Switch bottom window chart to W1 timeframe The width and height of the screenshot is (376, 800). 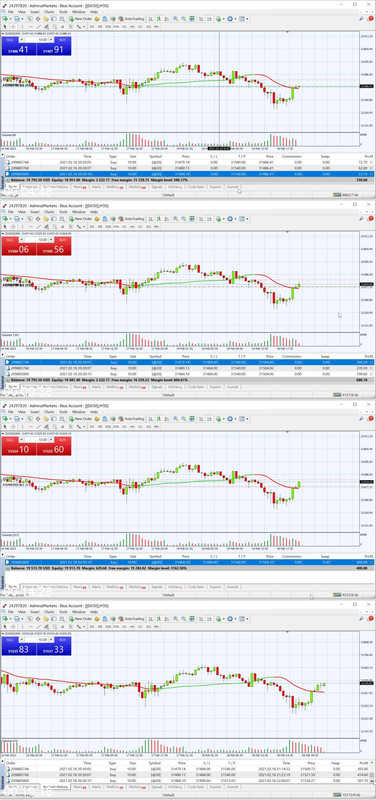tap(148, 626)
